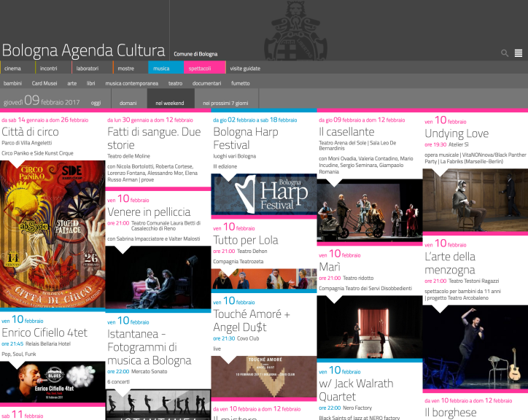Click the Comune di Bologna link

click(195, 54)
